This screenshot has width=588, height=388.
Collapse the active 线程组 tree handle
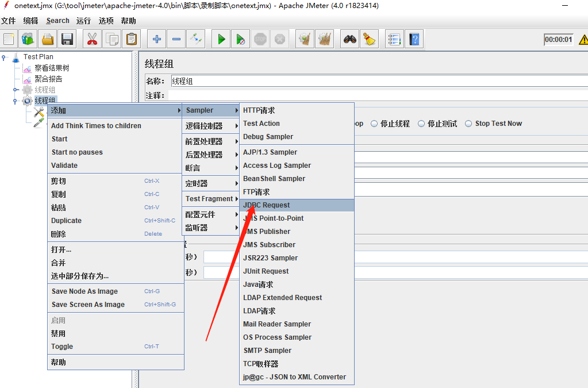point(16,101)
